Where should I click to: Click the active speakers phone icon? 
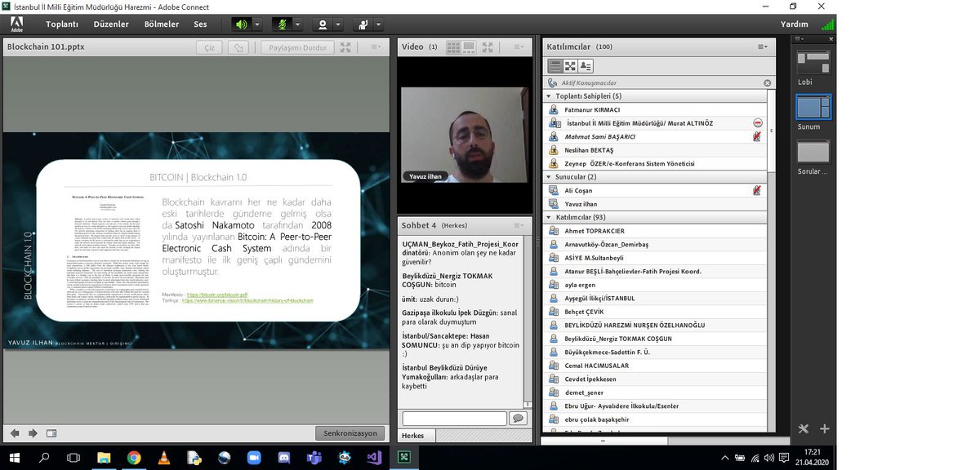pyautogui.click(x=553, y=83)
